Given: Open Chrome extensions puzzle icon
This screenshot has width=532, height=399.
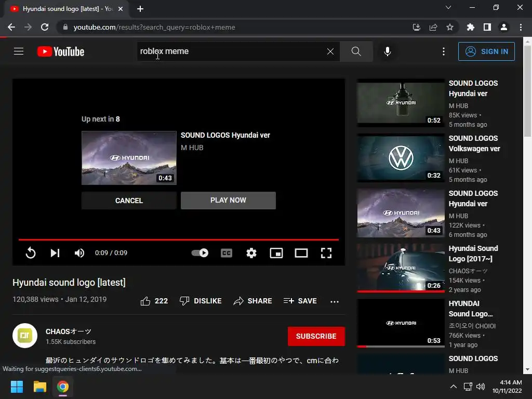Looking at the screenshot, I should click(470, 27).
